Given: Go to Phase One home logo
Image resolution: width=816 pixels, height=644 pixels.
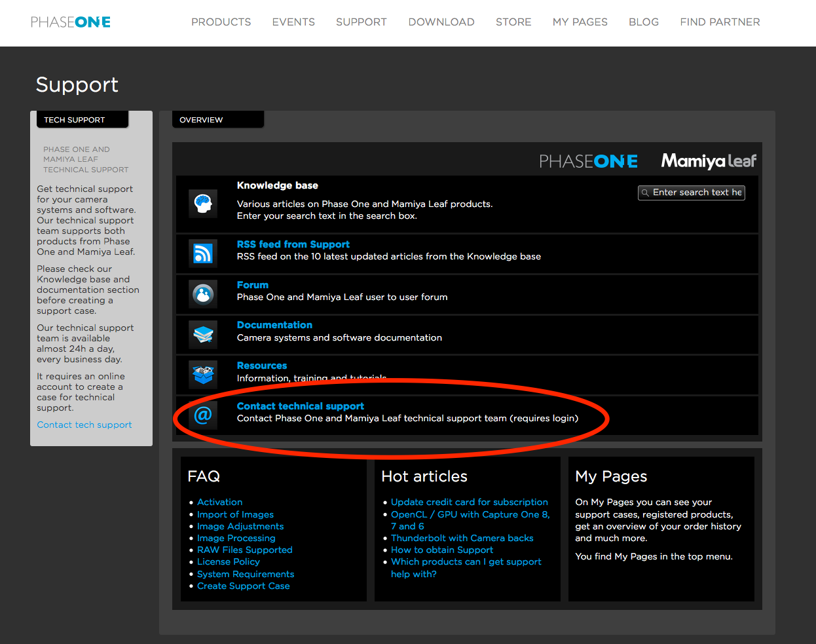Looking at the screenshot, I should (71, 22).
